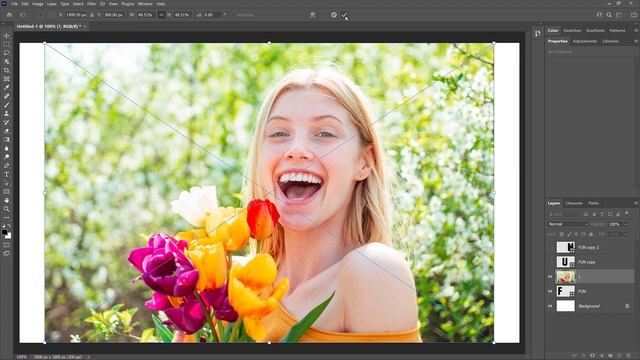Select the Clone Stamp tool

click(6, 113)
